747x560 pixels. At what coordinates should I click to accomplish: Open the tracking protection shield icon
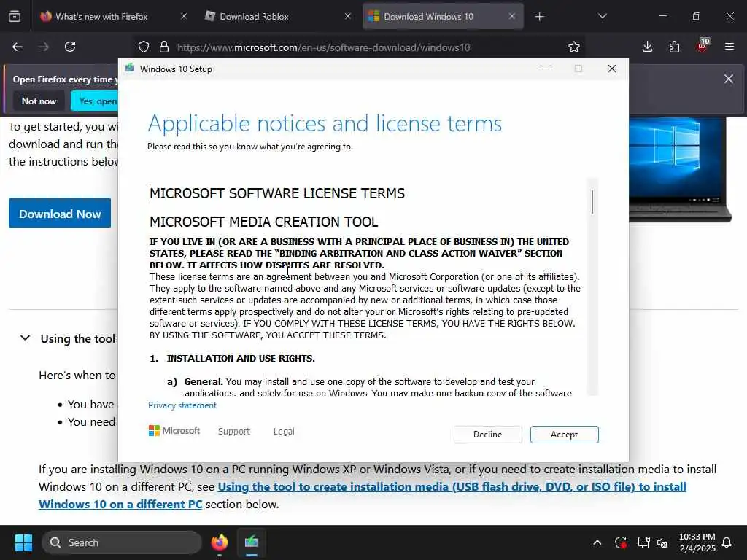click(x=144, y=47)
